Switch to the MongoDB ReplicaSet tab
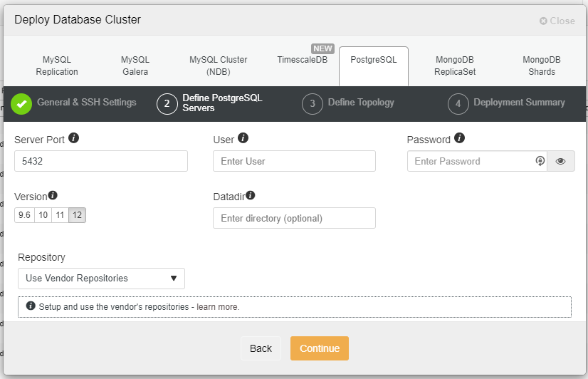588x379 pixels. [455, 66]
